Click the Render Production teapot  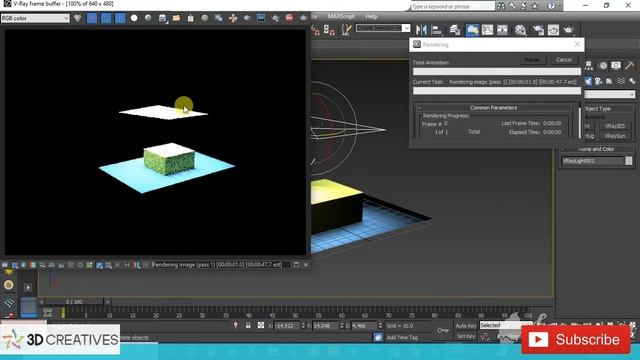(x=569, y=30)
